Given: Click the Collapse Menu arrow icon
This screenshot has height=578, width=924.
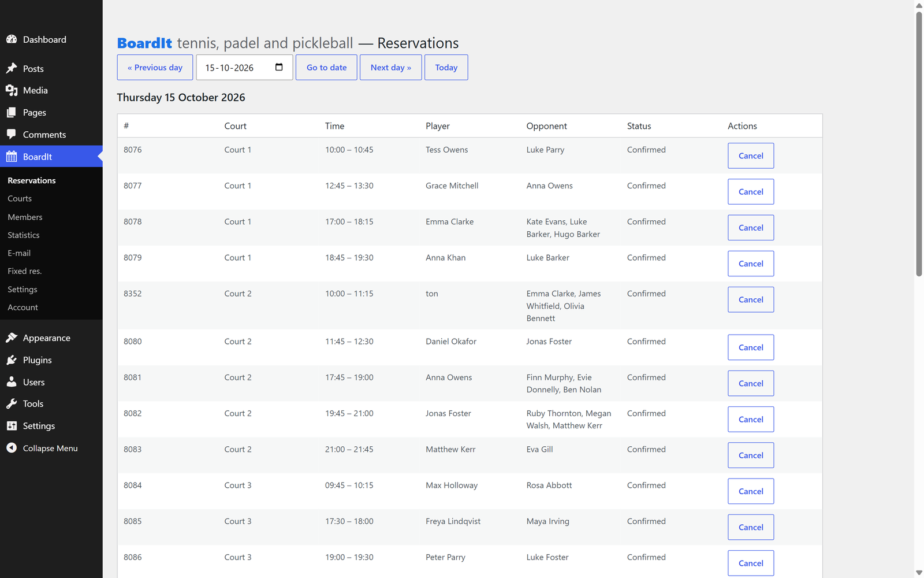Looking at the screenshot, I should pyautogui.click(x=12, y=448).
